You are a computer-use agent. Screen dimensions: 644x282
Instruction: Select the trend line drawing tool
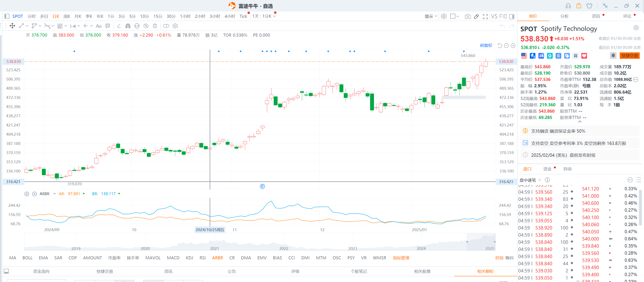21,26
